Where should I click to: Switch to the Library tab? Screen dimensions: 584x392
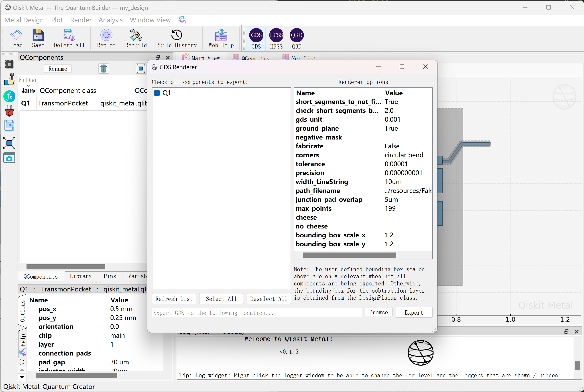pyautogui.click(x=81, y=276)
